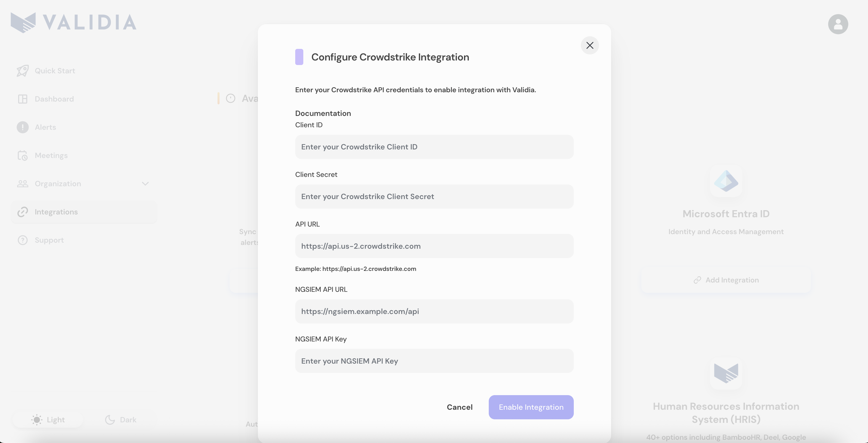Open the Alerts exclamation icon
868x443 pixels.
coord(22,127)
